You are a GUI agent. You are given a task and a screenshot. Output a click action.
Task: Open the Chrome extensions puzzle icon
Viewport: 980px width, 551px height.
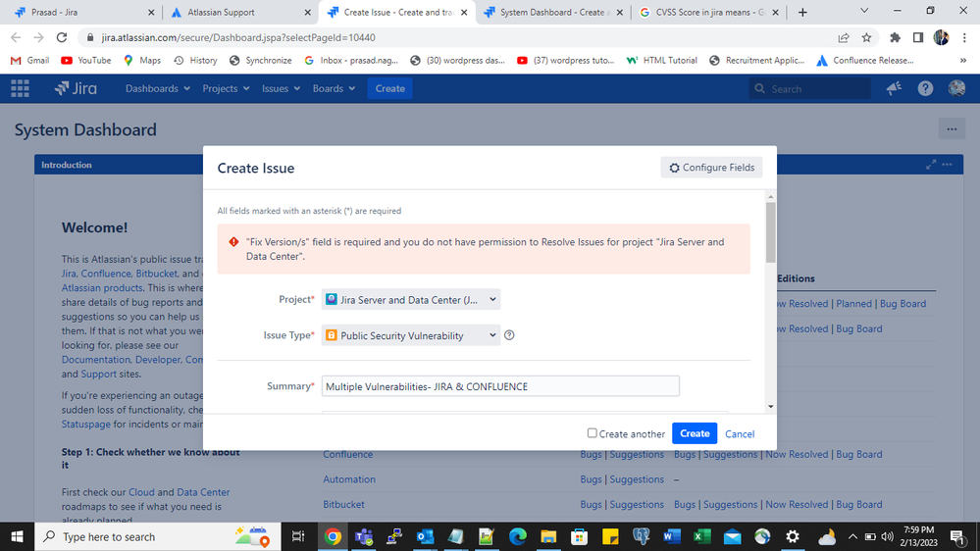tap(895, 37)
